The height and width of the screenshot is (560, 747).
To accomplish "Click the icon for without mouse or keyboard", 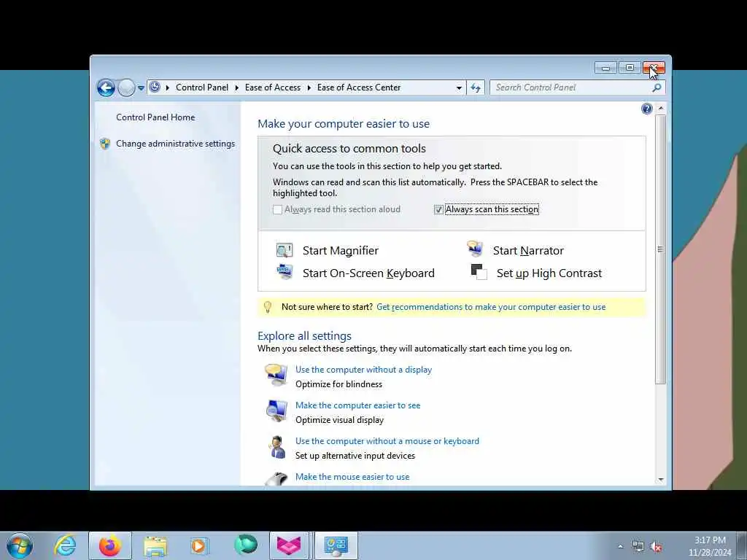I will (x=276, y=447).
